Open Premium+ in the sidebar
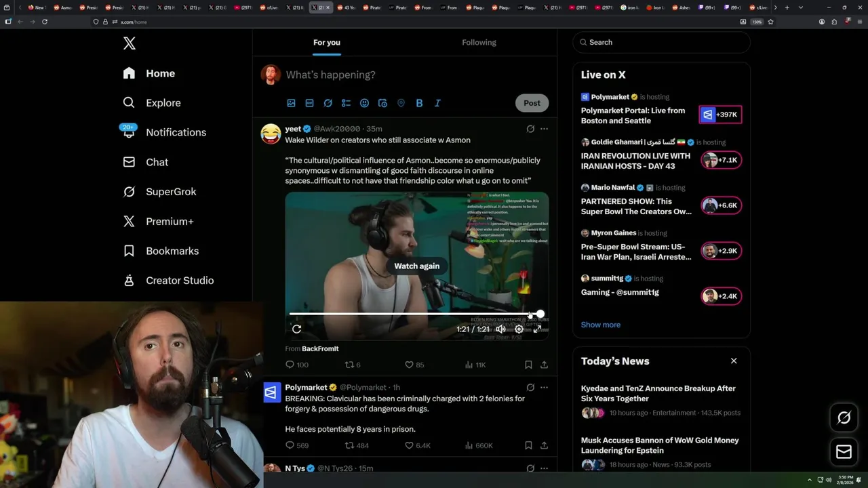 tap(158, 222)
